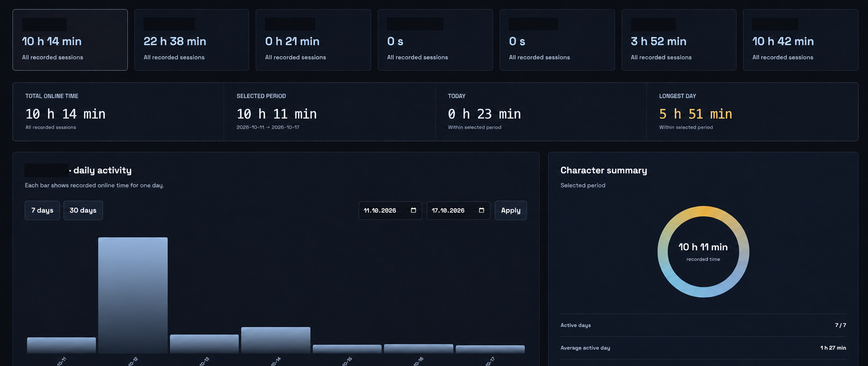Click the start date field 11.10.2026

coord(390,210)
